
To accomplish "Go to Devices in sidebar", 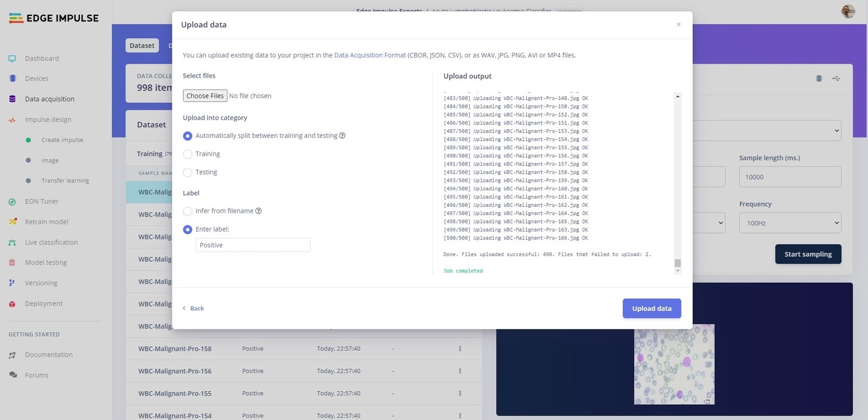I will click(36, 79).
